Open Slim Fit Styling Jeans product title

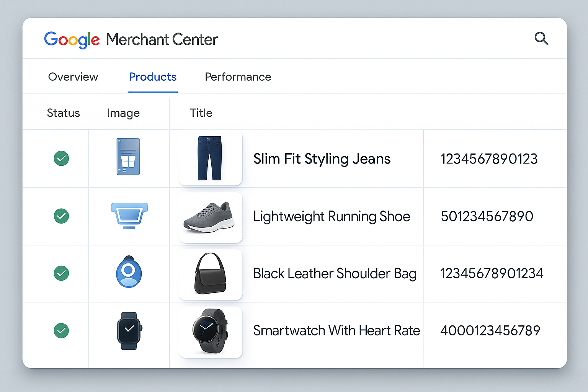(x=322, y=159)
